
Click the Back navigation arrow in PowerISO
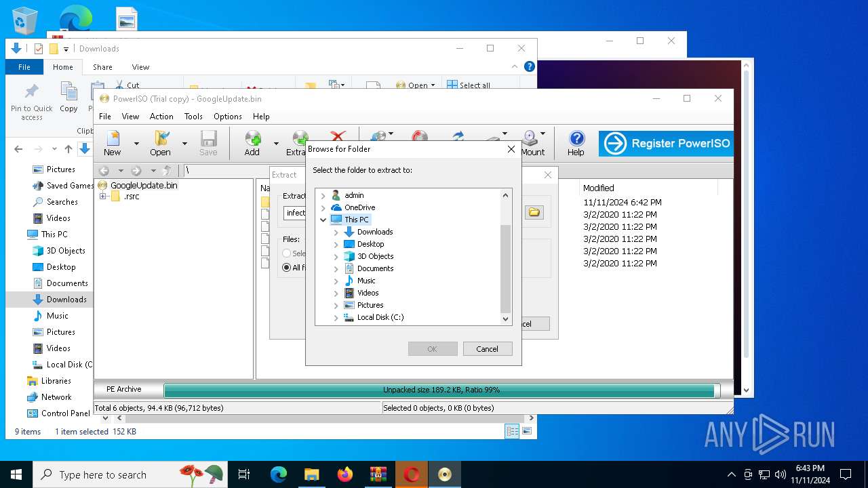click(104, 171)
